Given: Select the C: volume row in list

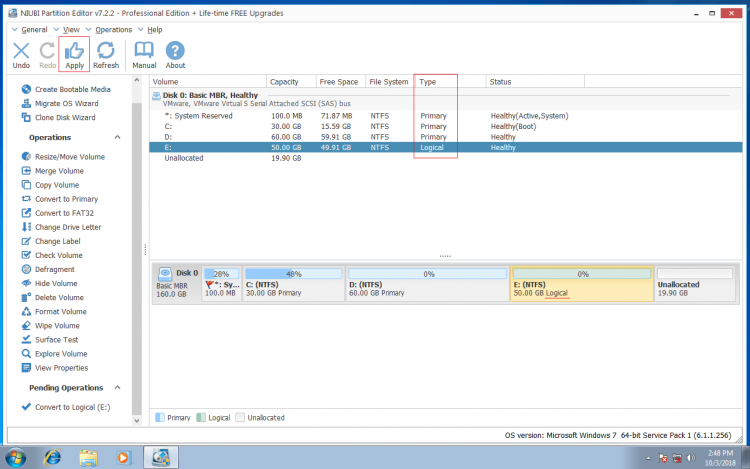Looking at the screenshot, I should pos(446,126).
